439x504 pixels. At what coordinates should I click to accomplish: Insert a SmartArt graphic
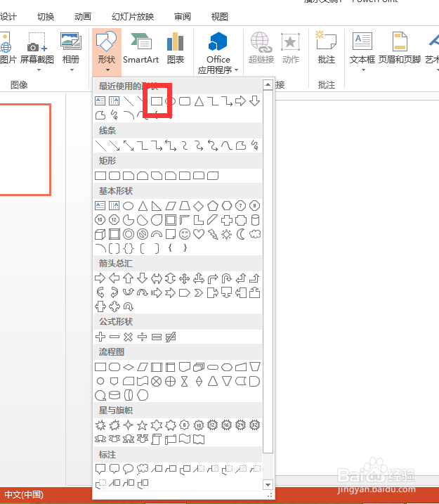140,49
